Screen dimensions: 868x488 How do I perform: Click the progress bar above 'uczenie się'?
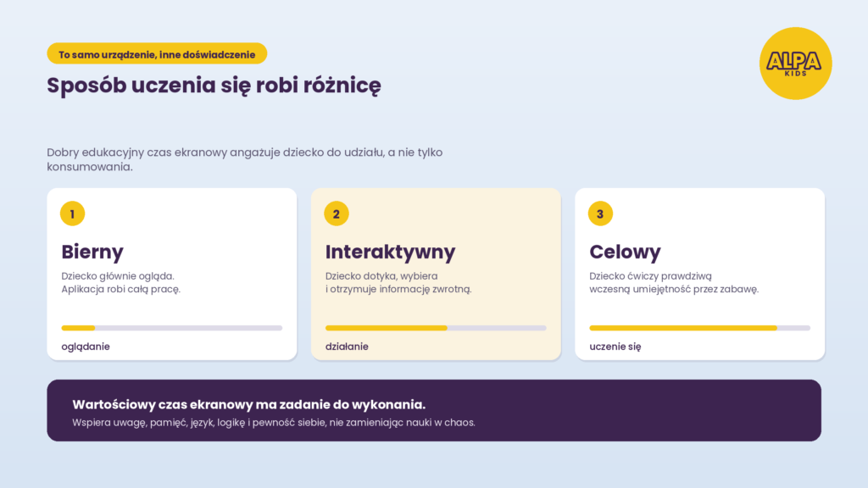click(x=699, y=328)
